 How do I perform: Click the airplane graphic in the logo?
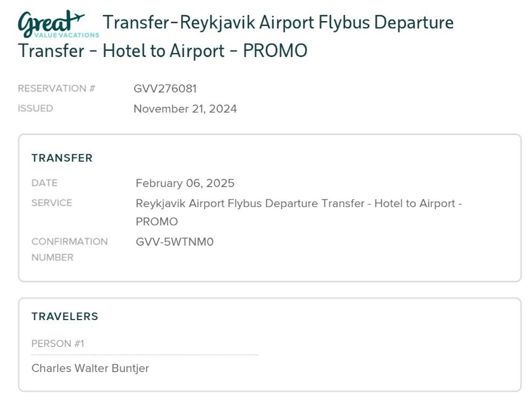(x=75, y=17)
